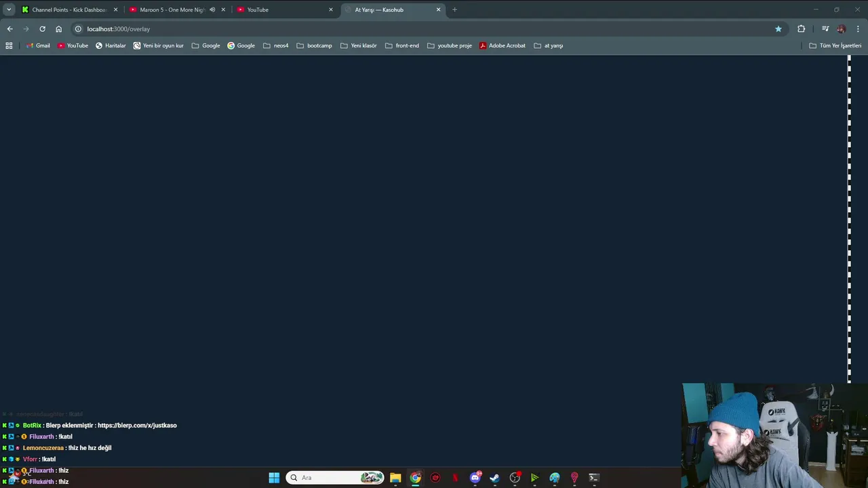The height and width of the screenshot is (488, 868).
Task: Open File Explorer from taskbar
Action: [395, 478]
